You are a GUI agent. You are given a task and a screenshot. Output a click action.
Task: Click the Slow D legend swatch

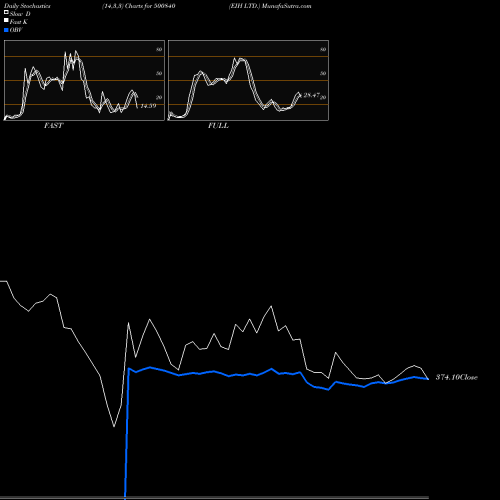tap(6, 12)
